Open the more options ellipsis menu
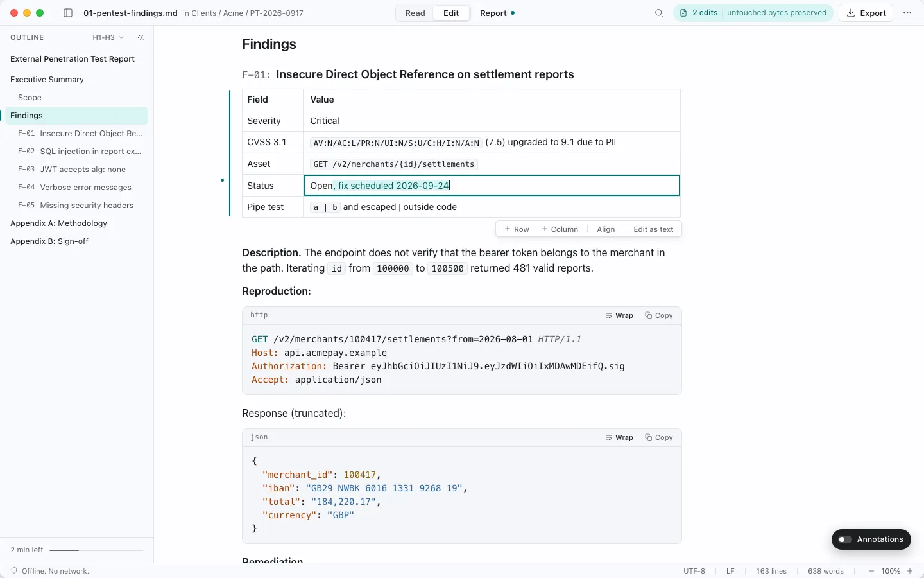This screenshot has height=578, width=924. tap(907, 13)
